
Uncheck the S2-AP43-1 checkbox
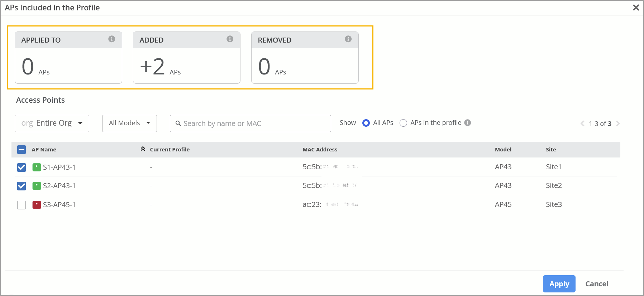pyautogui.click(x=22, y=186)
